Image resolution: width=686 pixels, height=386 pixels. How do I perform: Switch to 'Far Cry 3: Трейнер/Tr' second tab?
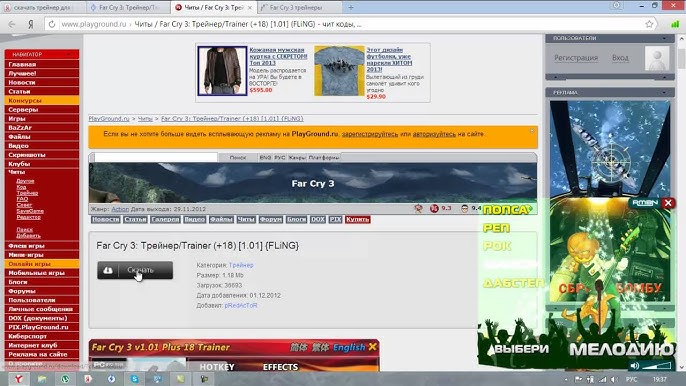(128, 7)
